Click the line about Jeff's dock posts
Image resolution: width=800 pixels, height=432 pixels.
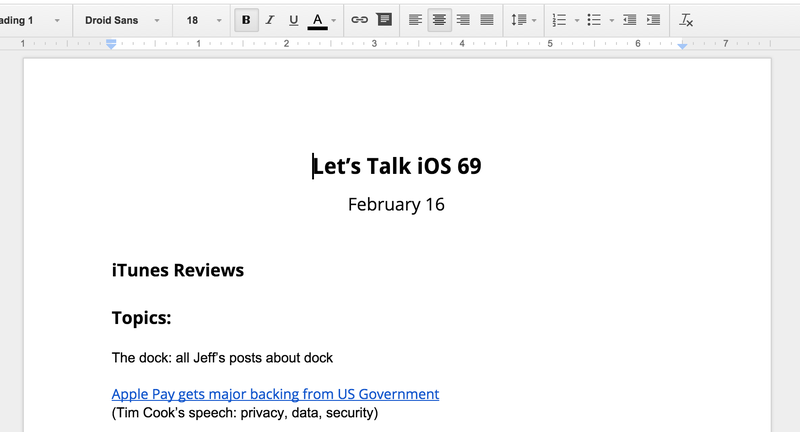(x=222, y=358)
